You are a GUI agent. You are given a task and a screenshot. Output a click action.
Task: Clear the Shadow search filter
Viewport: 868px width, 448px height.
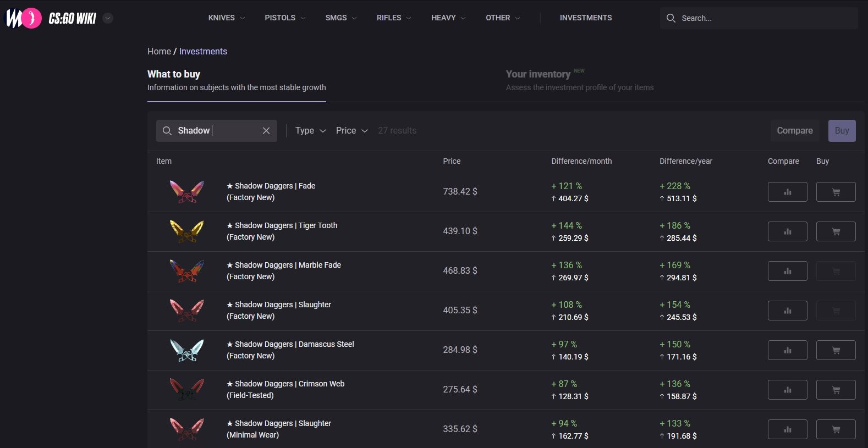click(266, 131)
